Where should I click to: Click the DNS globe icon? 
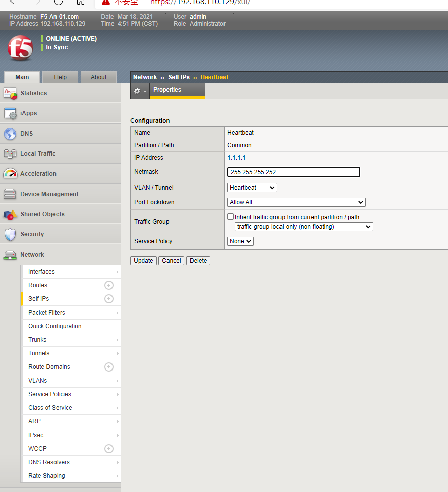pos(10,134)
